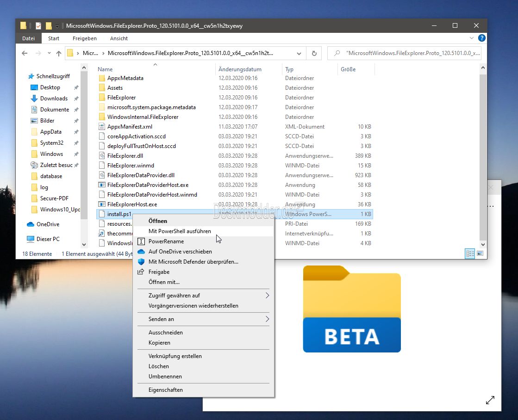Switch to the Start ribbon tab
518x420 pixels.
(x=54, y=38)
